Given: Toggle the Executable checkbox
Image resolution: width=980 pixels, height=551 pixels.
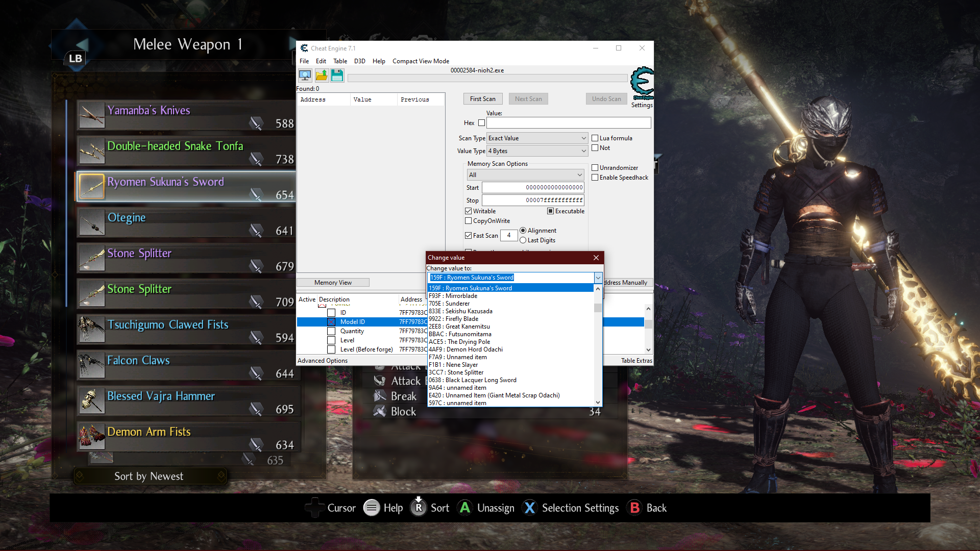Looking at the screenshot, I should (550, 211).
